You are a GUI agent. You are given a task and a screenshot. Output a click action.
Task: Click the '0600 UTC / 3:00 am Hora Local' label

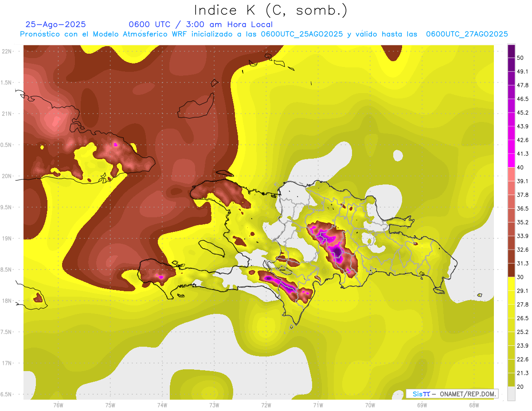[x=200, y=24]
